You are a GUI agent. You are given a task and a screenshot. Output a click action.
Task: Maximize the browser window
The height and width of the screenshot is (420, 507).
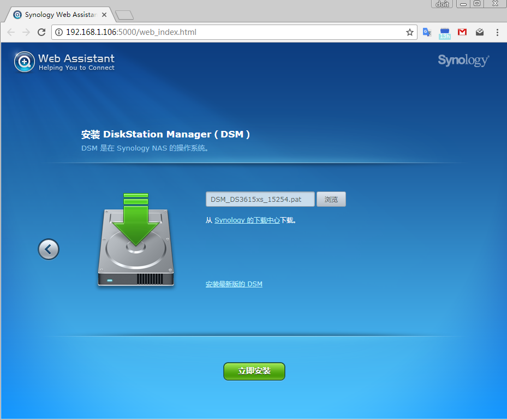(x=477, y=4)
